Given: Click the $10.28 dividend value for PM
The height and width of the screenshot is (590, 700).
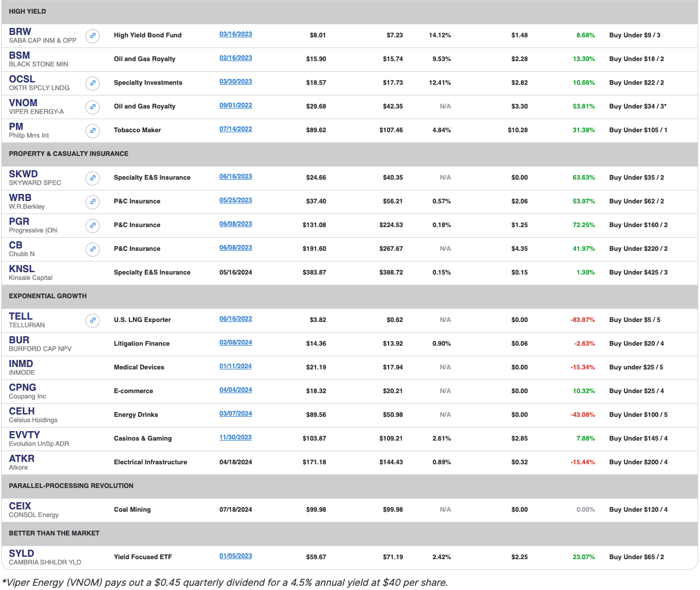Looking at the screenshot, I should 518,130.
